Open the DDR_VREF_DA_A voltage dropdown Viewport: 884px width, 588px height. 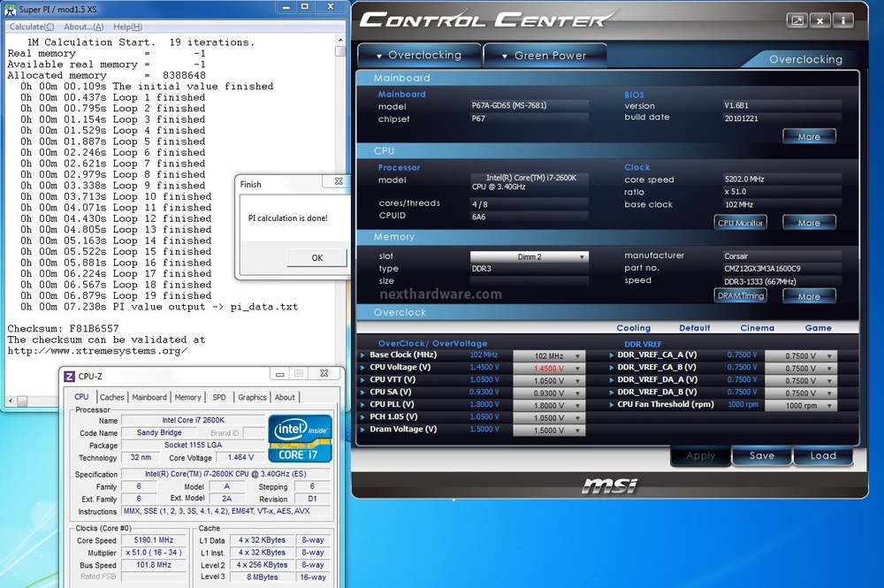pos(801,380)
